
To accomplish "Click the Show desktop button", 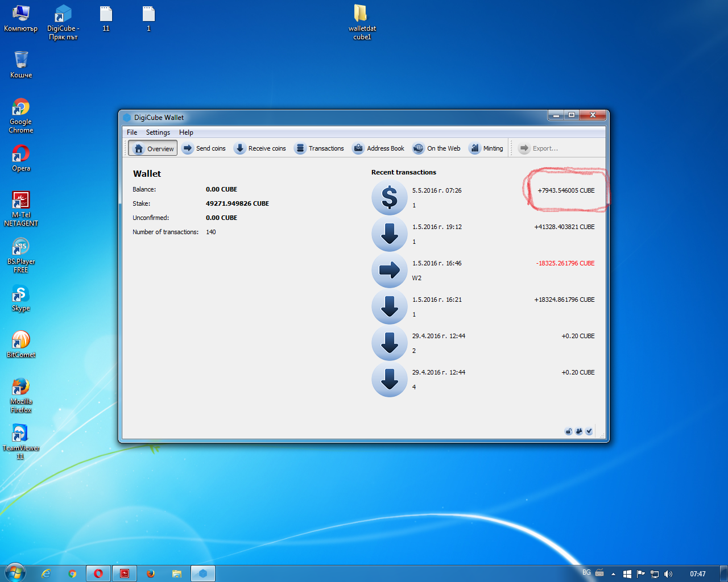I will pos(723,573).
